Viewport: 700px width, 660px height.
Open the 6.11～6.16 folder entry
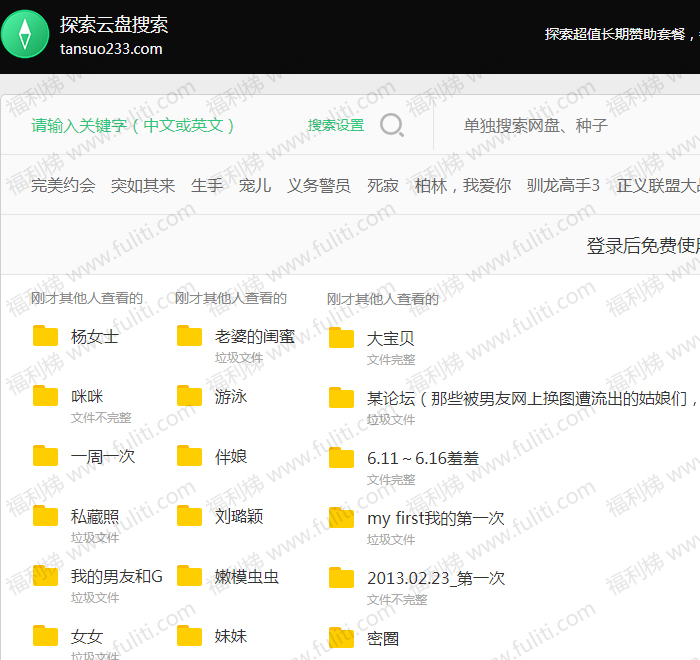pyautogui.click(x=423, y=458)
